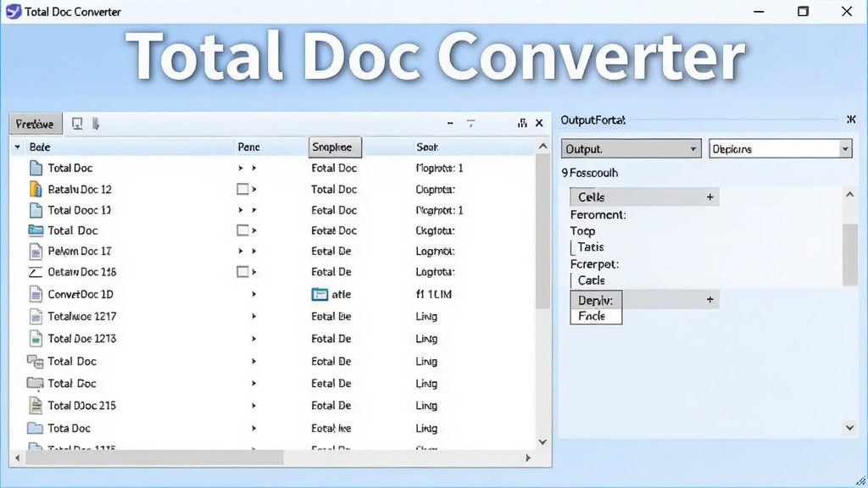Close the OutputFortat panel
The image size is (868, 488).
point(851,119)
